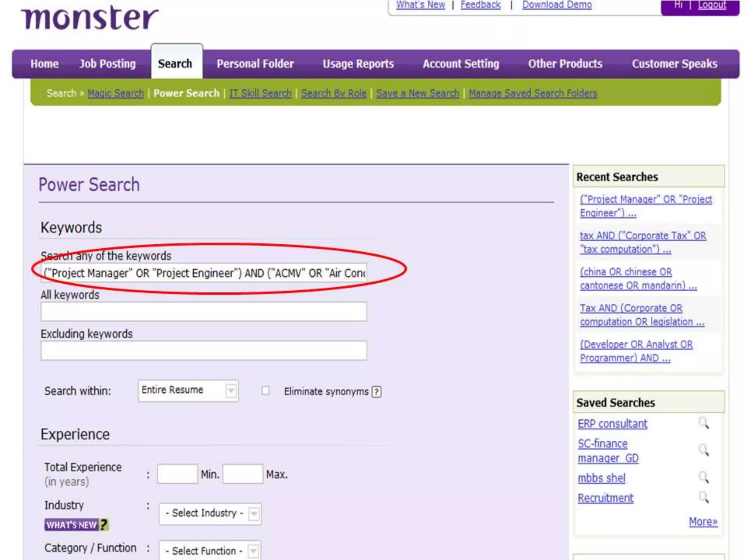Click magnifier icon beside SC-finance manager_GD
This screenshot has height=560, width=747.
(704, 450)
